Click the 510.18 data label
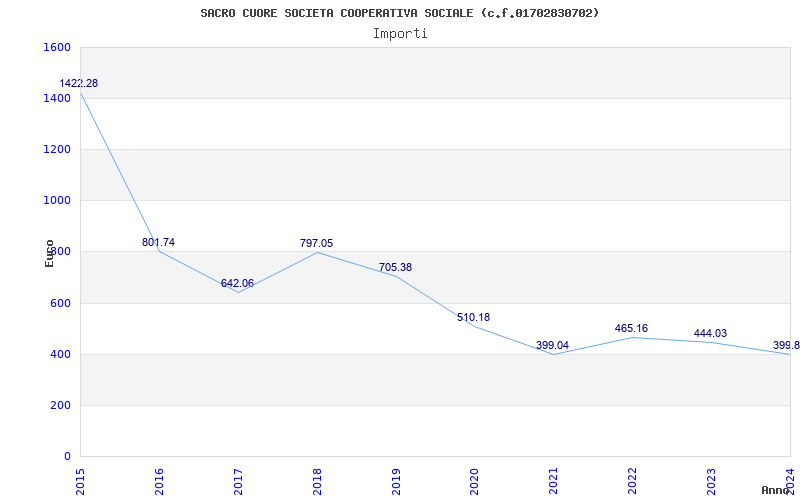 [x=473, y=317]
